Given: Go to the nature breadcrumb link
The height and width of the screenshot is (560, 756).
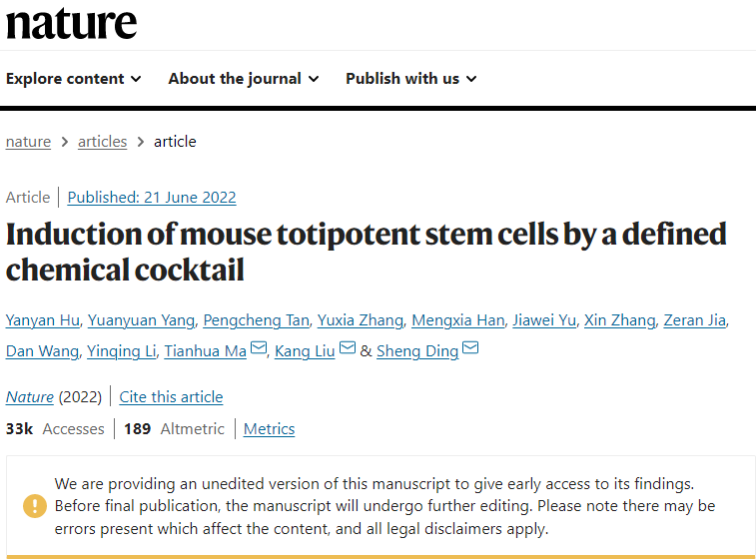Looking at the screenshot, I should (x=28, y=142).
